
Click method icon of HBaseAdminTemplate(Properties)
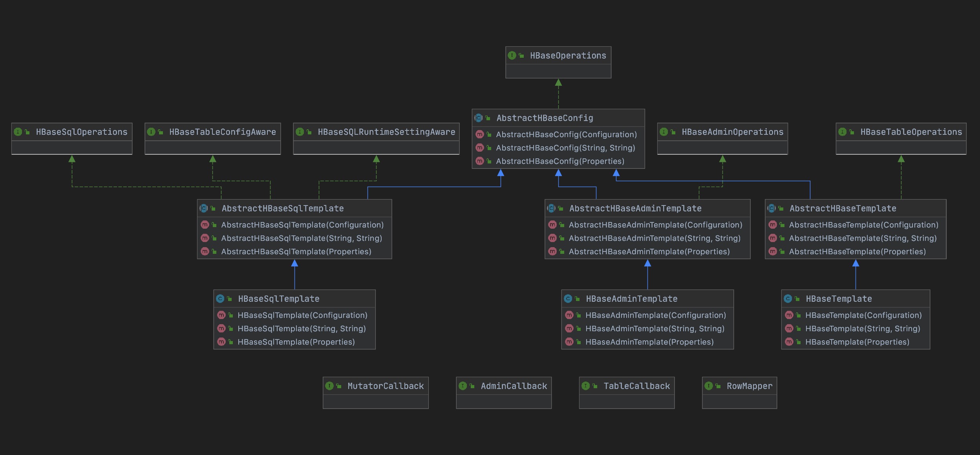[x=569, y=342]
